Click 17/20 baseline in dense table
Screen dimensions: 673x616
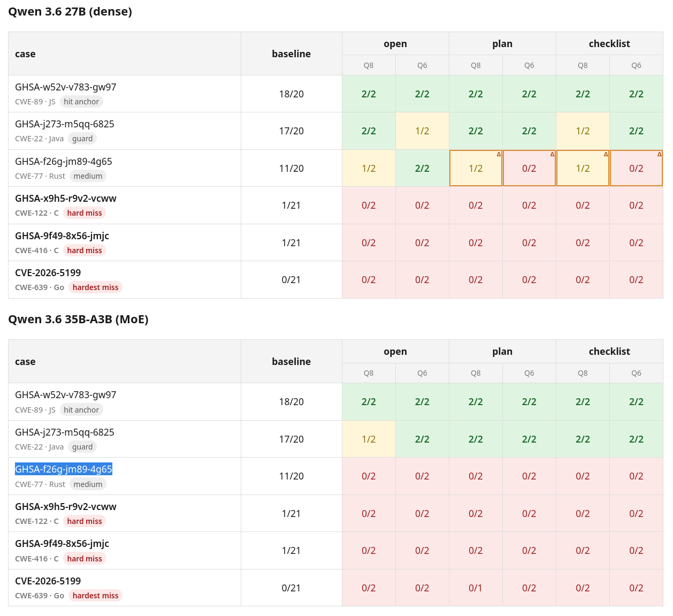pyautogui.click(x=292, y=131)
